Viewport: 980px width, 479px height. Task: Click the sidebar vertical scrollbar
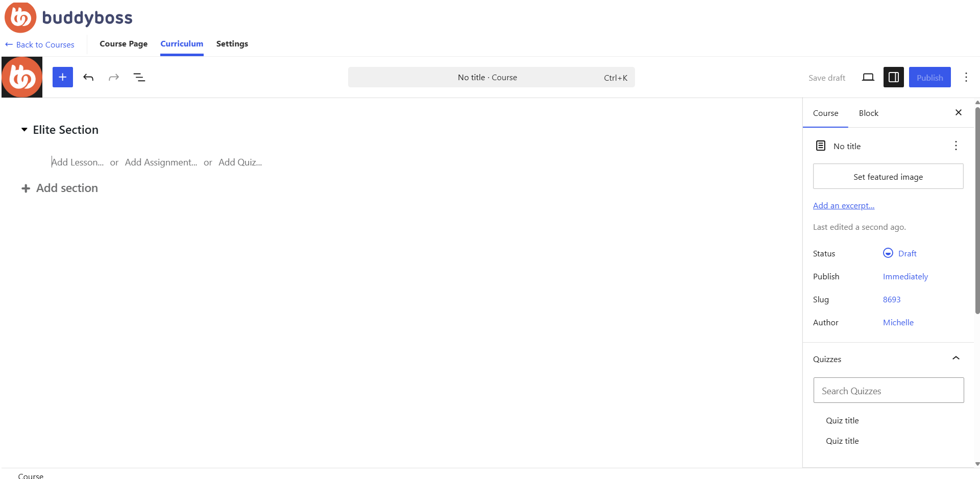(x=977, y=209)
